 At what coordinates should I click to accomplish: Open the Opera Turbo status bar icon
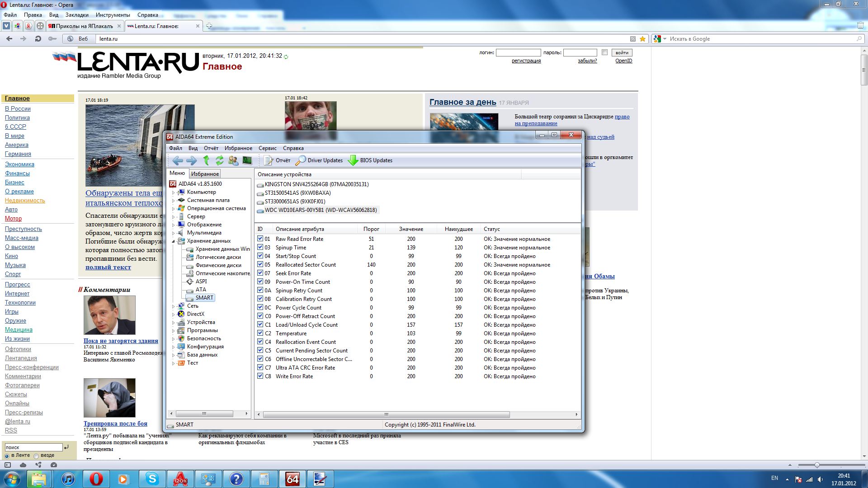(x=54, y=465)
